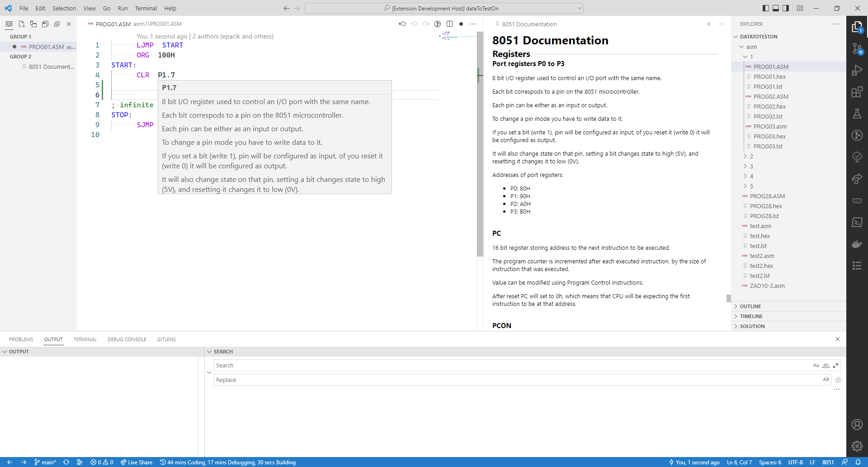The height and width of the screenshot is (467, 868).
Task: Click the main* branch in status bar
Action: click(45, 462)
